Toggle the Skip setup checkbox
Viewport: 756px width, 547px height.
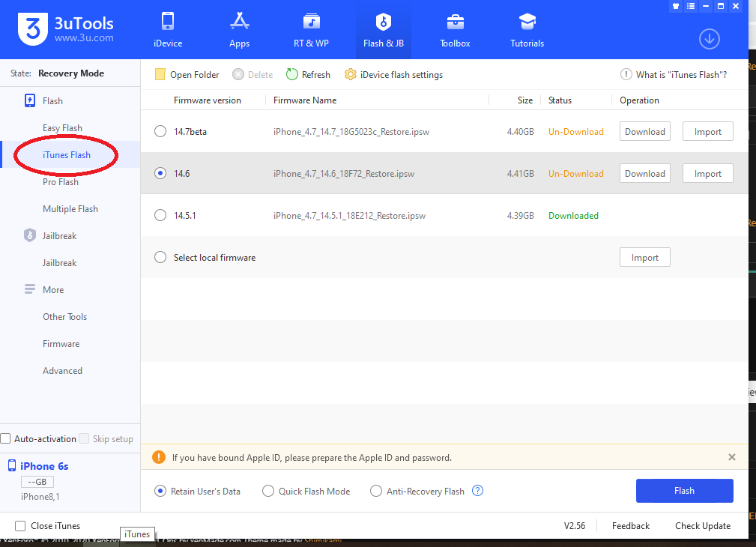tap(84, 438)
